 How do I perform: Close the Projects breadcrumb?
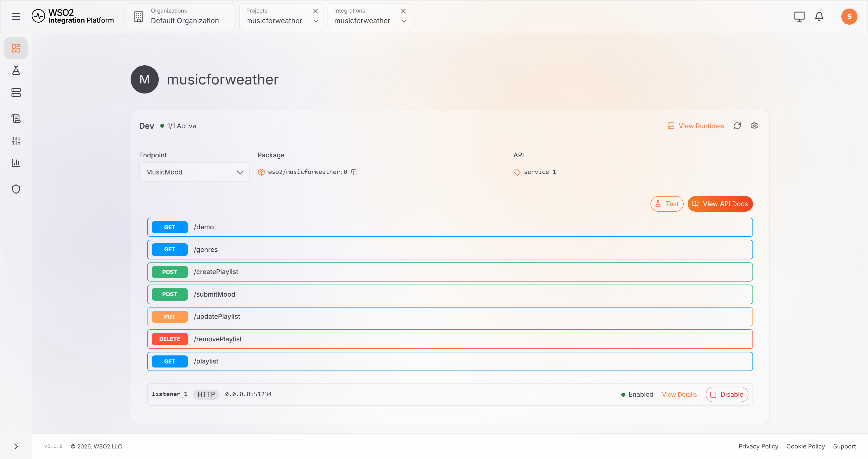[x=315, y=11]
